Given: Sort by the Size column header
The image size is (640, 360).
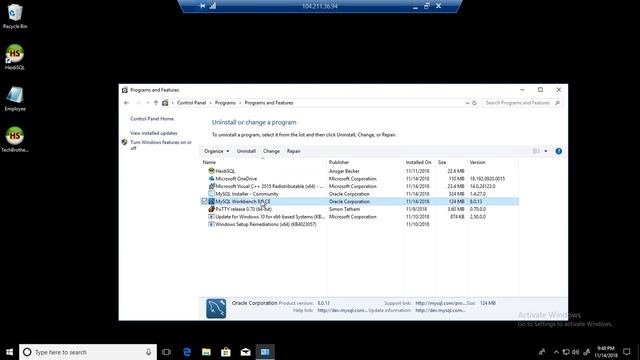Looking at the screenshot, I should (451, 162).
